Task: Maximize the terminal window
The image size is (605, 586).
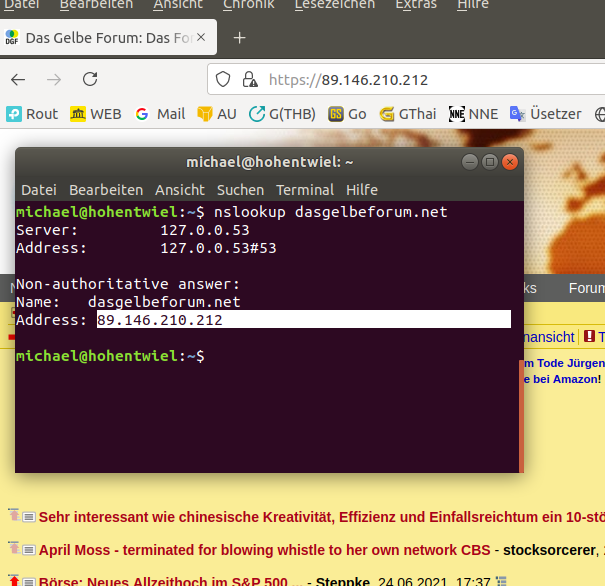Action: point(490,161)
